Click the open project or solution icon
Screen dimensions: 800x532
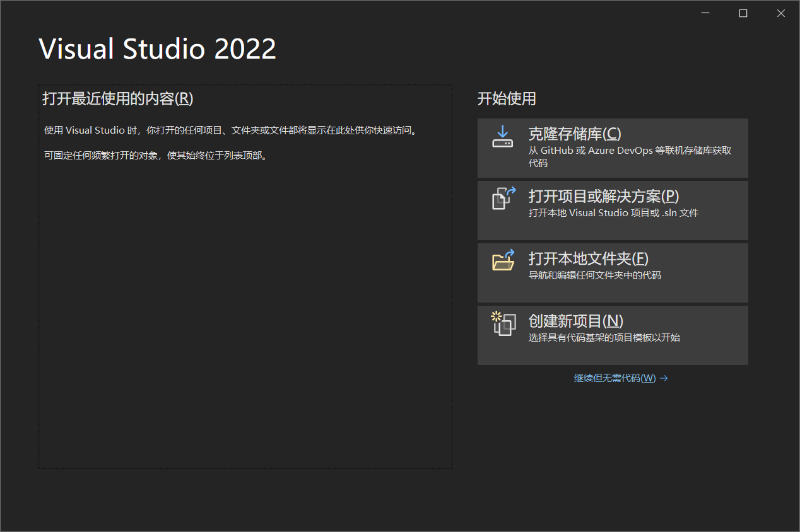[503, 198]
